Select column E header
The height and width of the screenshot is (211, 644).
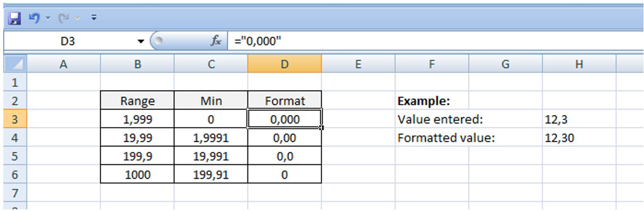[x=358, y=64]
